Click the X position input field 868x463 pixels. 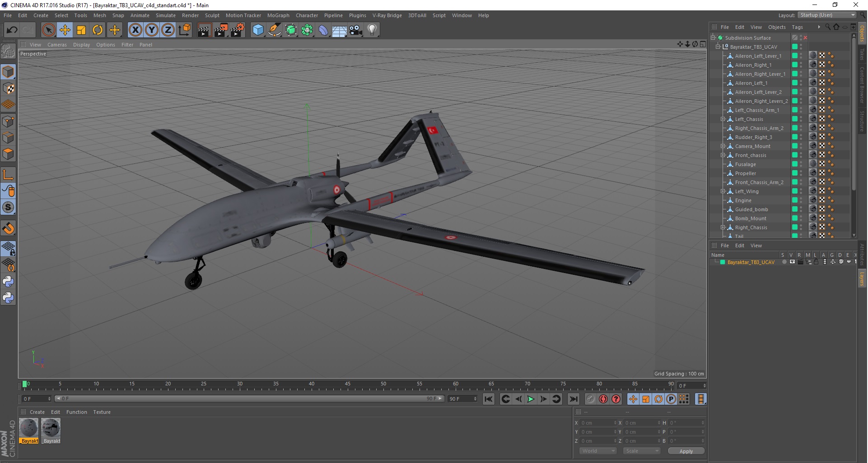pos(597,423)
